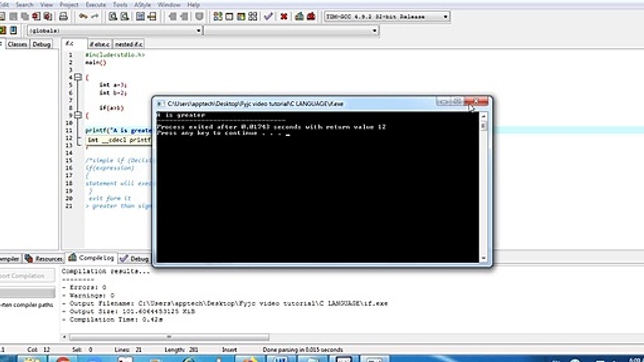Viewport: 644px width, 362px height.
Task: Open the Help menu
Action: click(x=193, y=5)
